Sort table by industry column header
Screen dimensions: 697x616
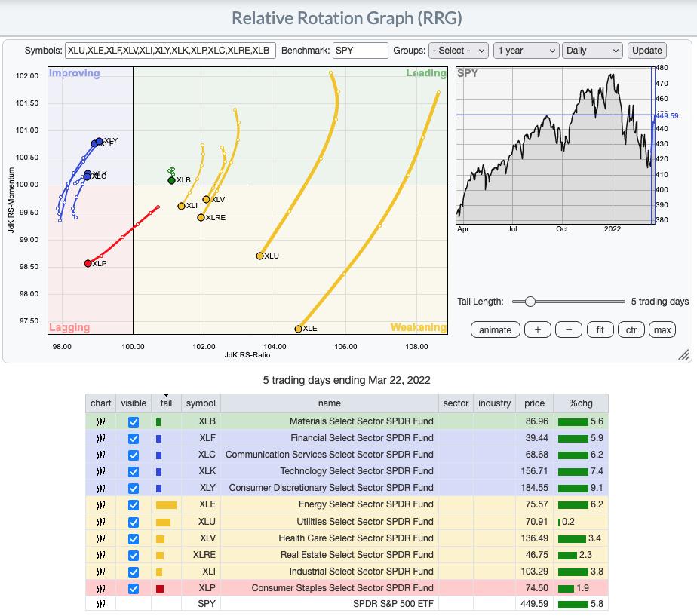(494, 403)
